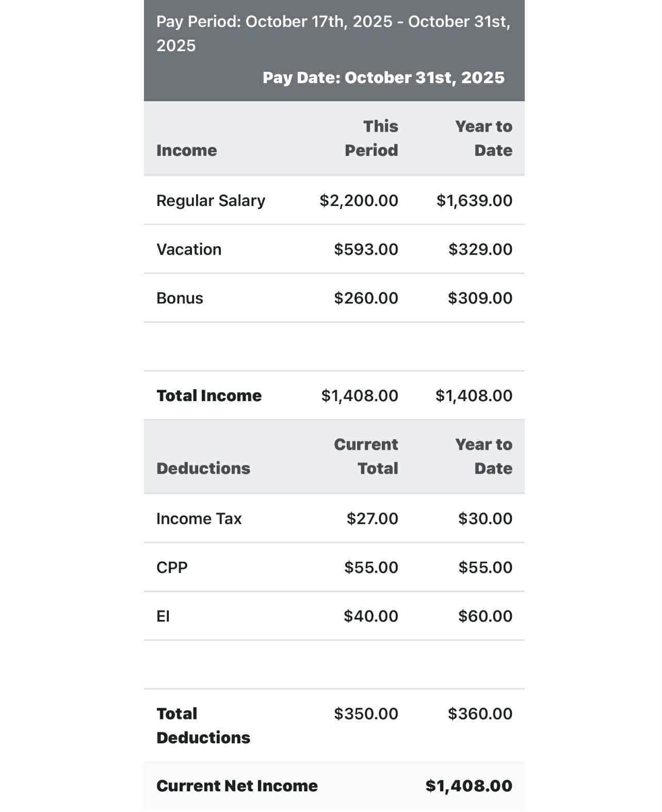Click the Current Total column header

pos(366,456)
